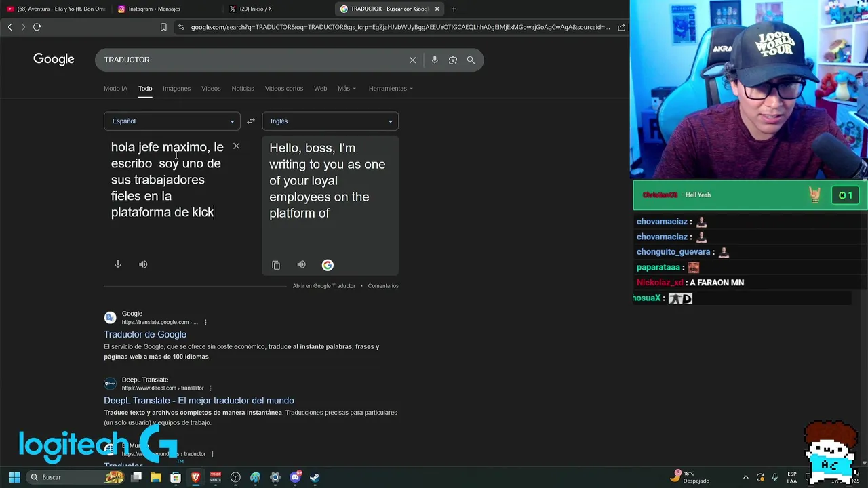
Task: Open the Inglés target language dropdown
Action: click(x=330, y=121)
